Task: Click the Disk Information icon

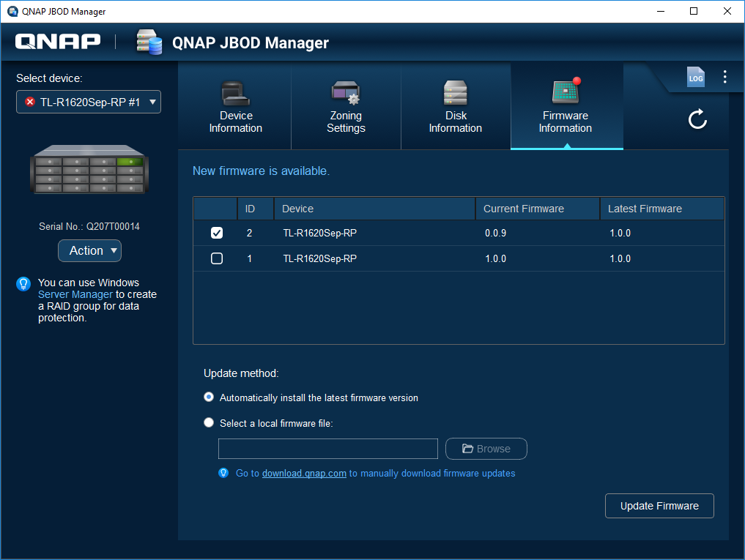Action: (455, 93)
